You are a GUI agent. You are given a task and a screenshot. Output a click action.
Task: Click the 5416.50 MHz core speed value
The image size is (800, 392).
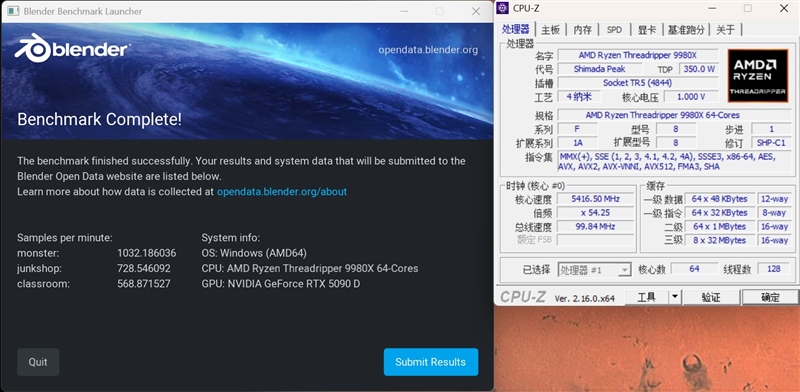coord(595,199)
